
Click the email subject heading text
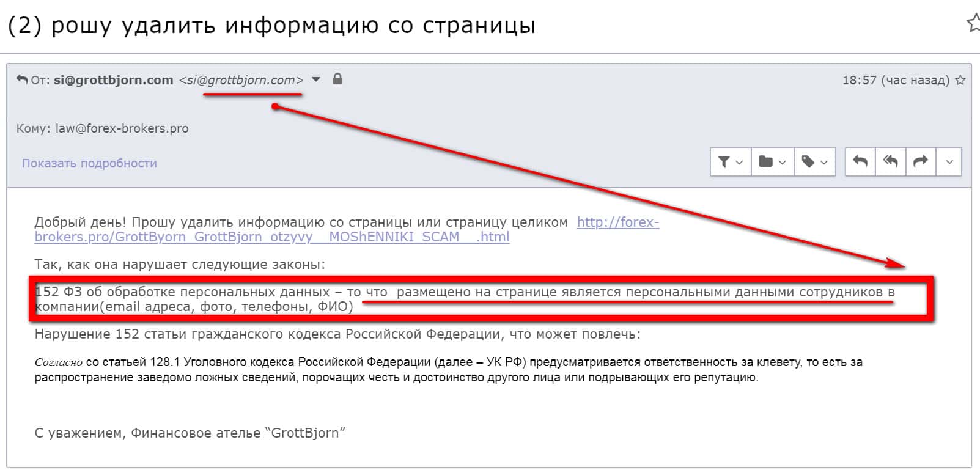point(272,26)
